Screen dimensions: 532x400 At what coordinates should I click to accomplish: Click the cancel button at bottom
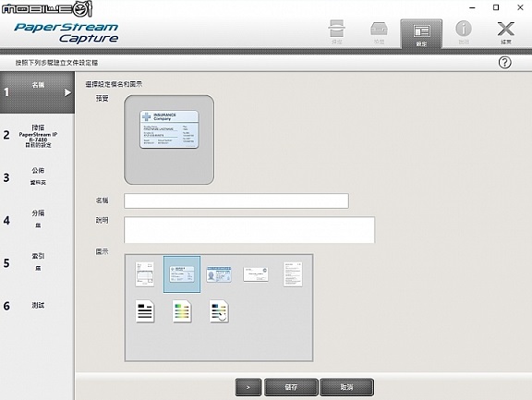tap(346, 387)
